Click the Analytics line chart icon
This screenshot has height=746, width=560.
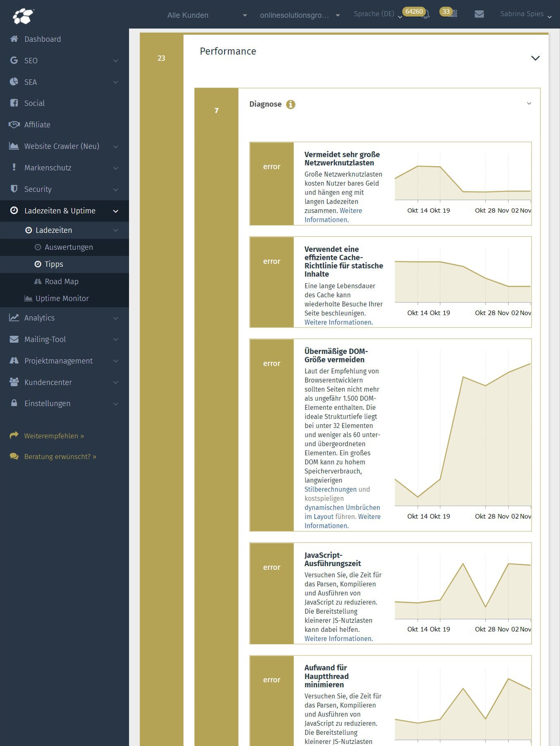14,318
